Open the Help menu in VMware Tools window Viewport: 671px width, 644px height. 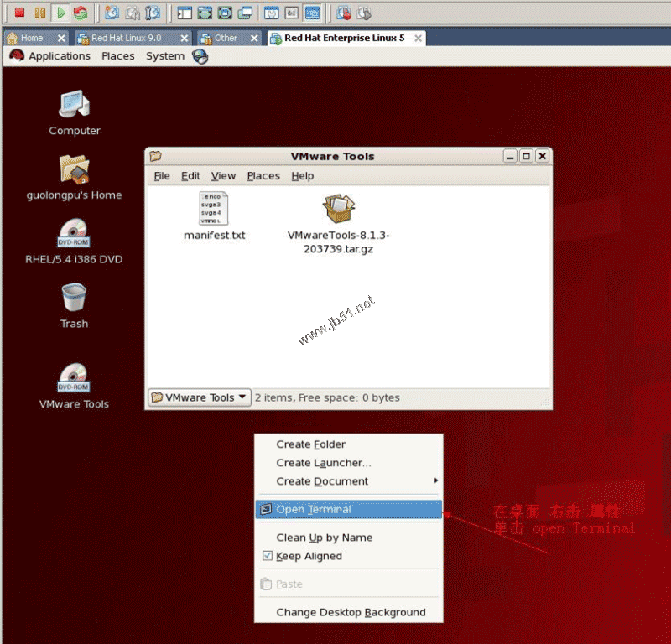point(303,176)
